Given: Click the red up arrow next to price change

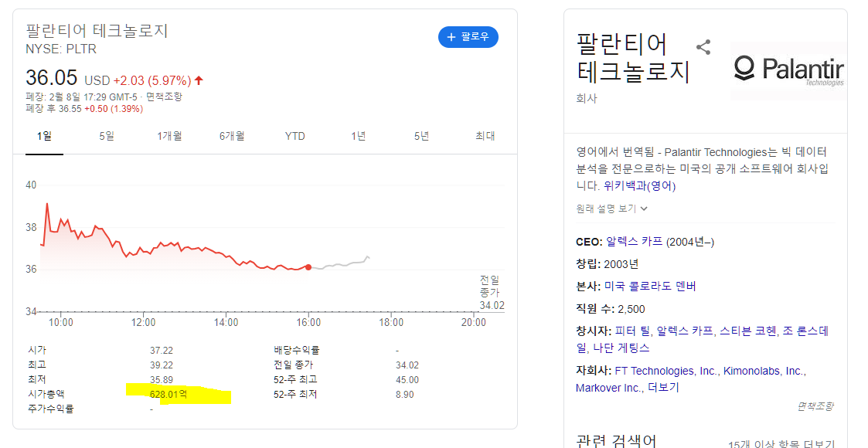Looking at the screenshot, I should pos(199,81).
